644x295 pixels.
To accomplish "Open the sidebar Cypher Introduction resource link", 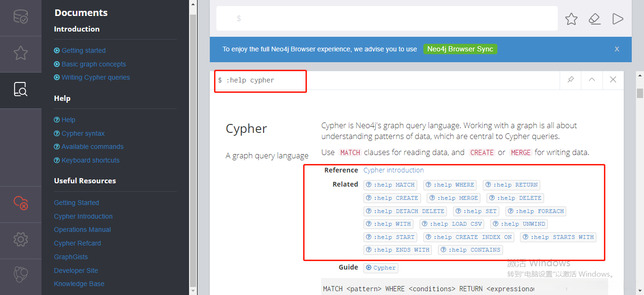I will click(83, 216).
